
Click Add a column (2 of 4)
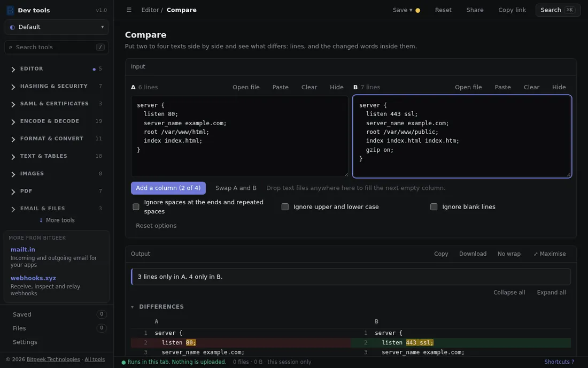click(x=168, y=188)
